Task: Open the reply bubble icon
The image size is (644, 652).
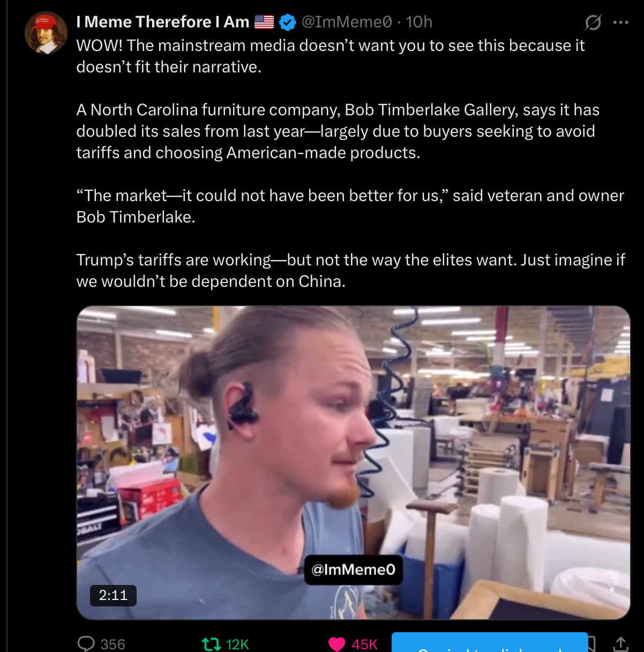Action: 86,643
